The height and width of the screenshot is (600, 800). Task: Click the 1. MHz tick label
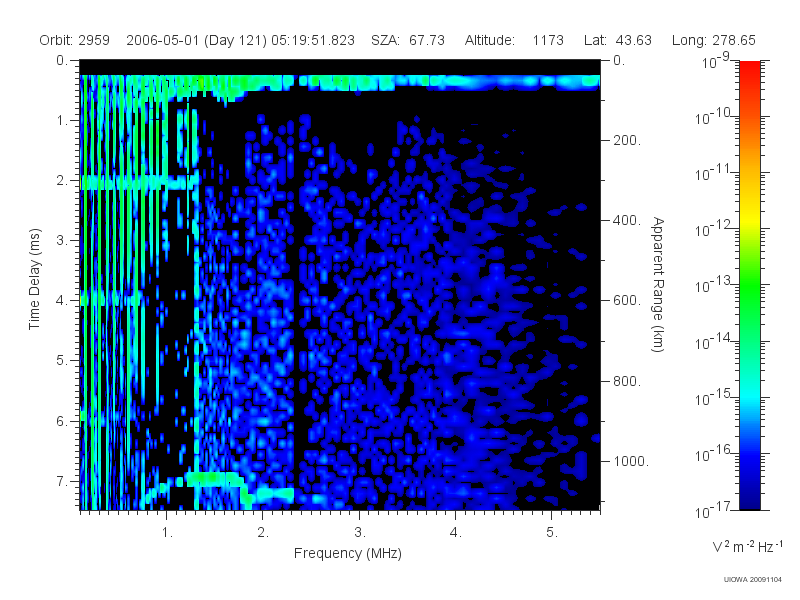pyautogui.click(x=167, y=533)
